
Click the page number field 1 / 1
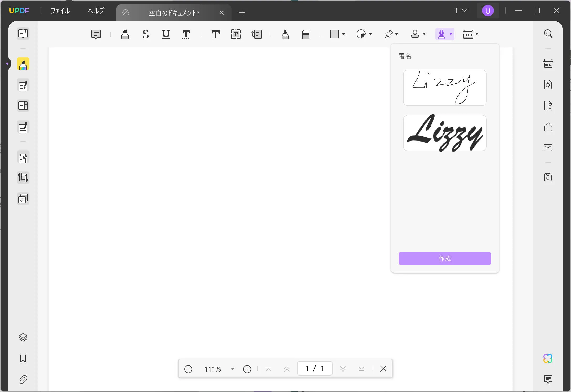coord(315,368)
